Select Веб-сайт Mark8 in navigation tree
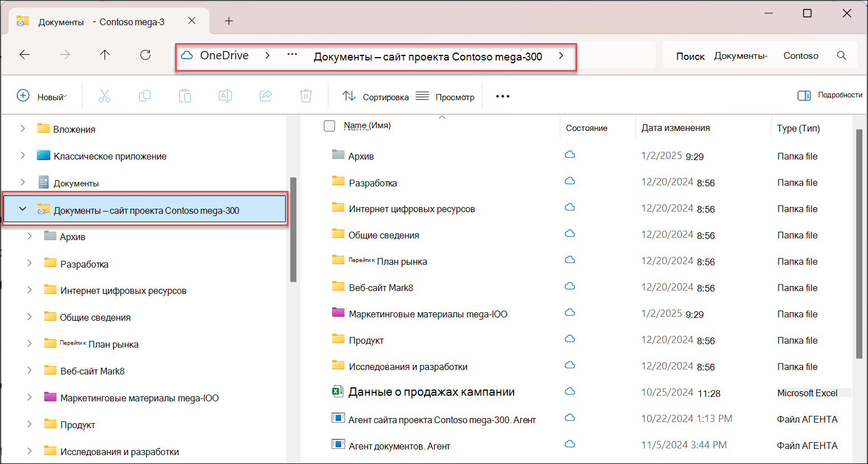Image resolution: width=868 pixels, height=464 pixels. (92, 371)
